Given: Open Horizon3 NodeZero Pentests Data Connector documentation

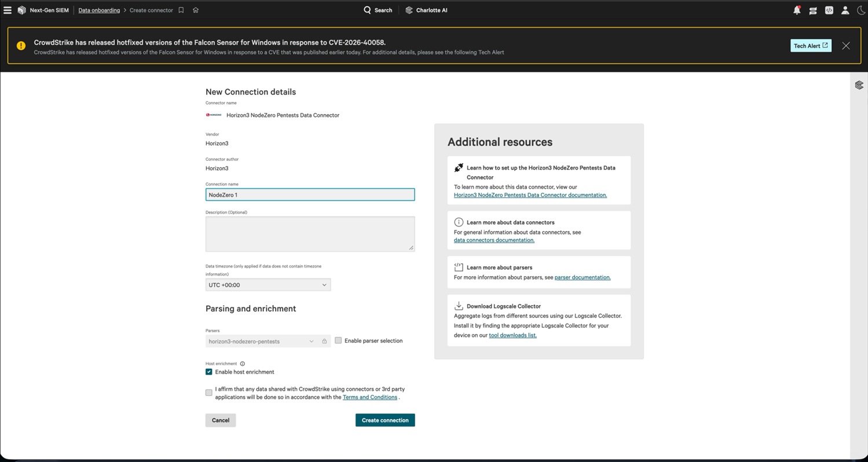Looking at the screenshot, I should [530, 195].
